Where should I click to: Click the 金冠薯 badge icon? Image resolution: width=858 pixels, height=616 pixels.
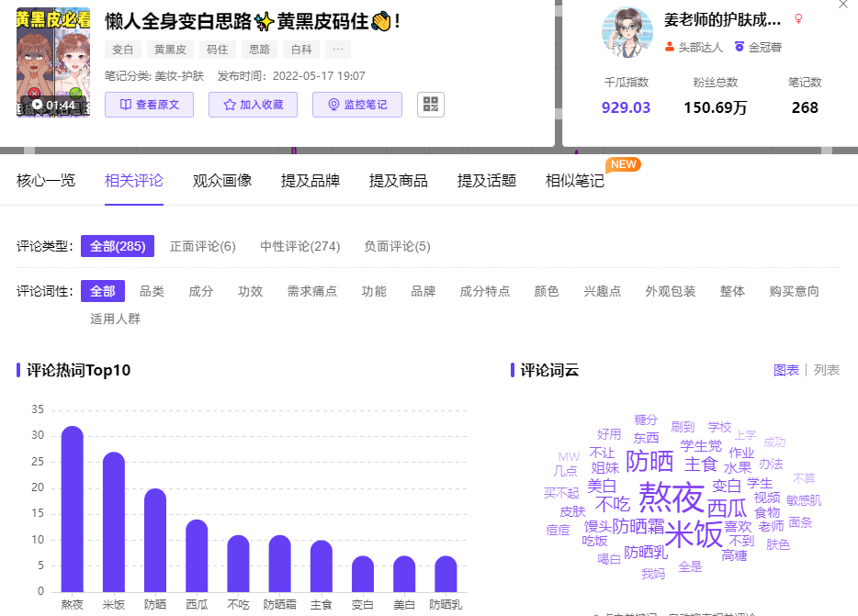pos(739,47)
